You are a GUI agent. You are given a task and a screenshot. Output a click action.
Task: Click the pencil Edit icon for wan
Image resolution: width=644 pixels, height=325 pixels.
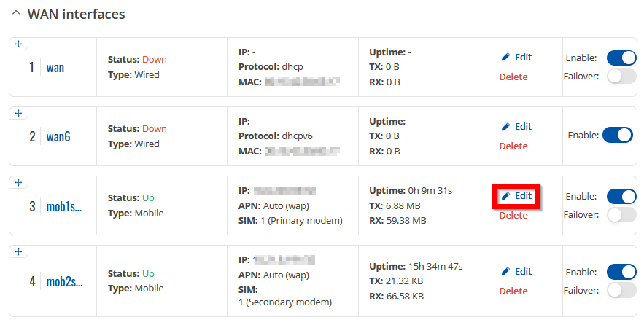[506, 57]
